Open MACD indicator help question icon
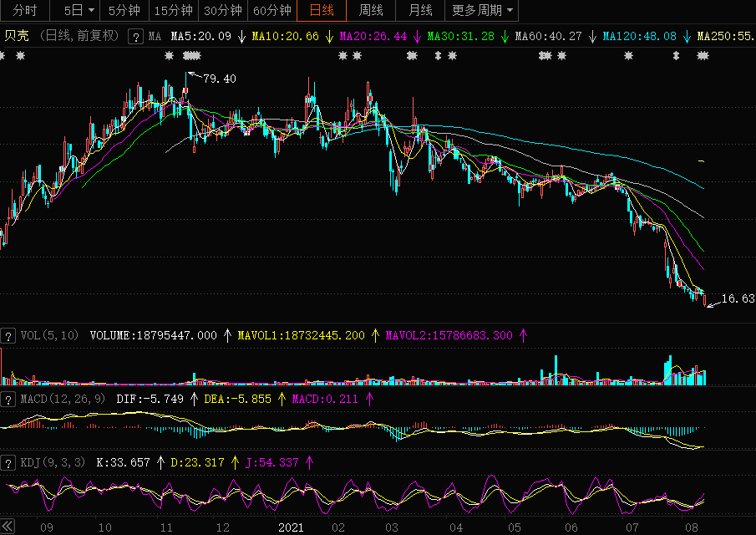The image size is (756, 535). 8,400
